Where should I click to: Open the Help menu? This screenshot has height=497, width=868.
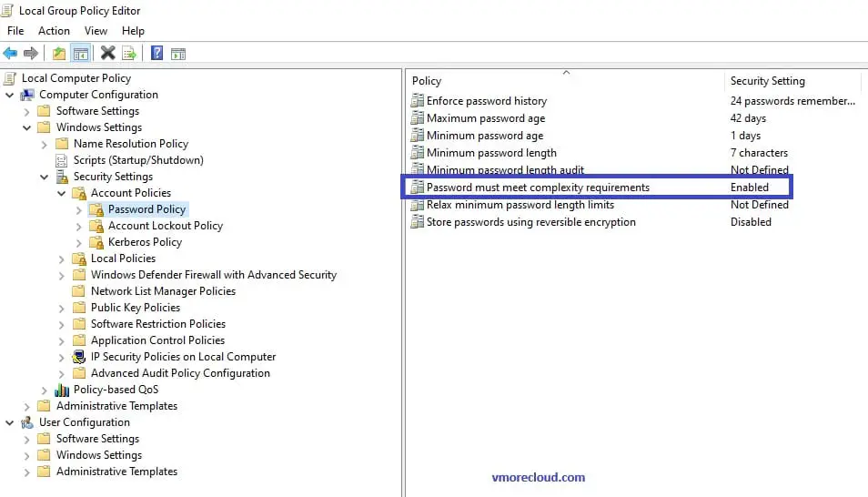point(133,31)
